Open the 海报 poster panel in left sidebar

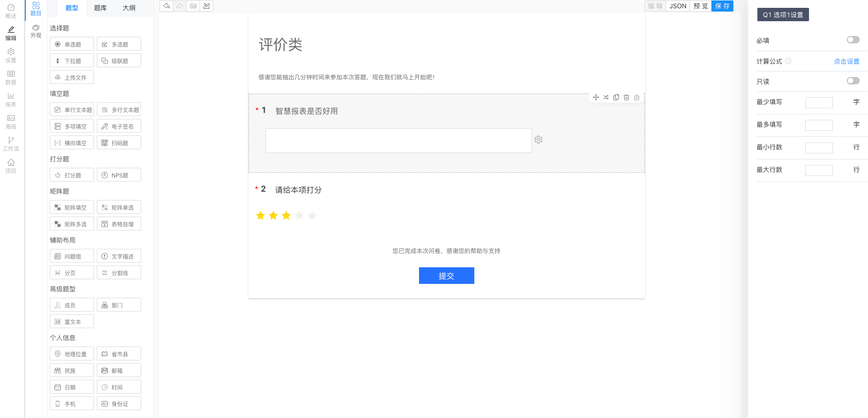click(11, 121)
